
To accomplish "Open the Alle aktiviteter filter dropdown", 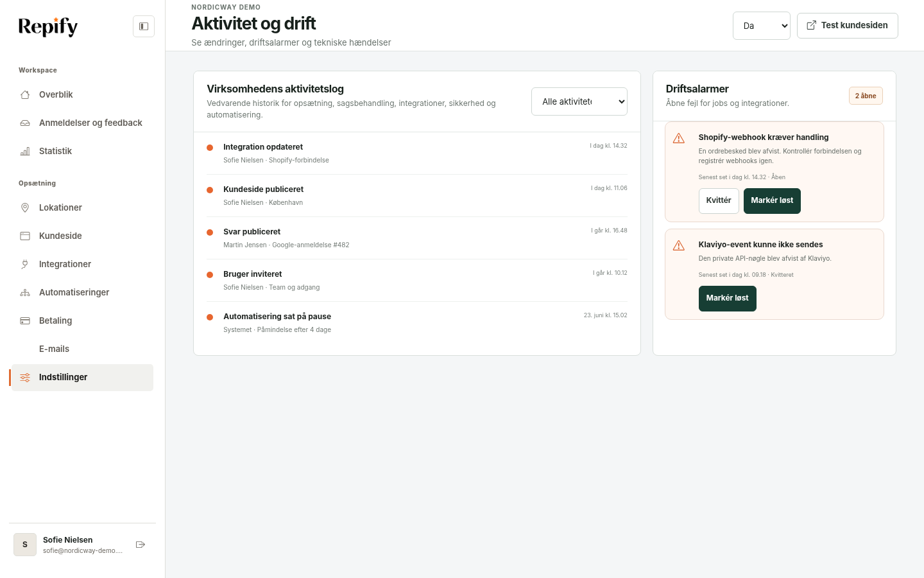I will pos(579,101).
